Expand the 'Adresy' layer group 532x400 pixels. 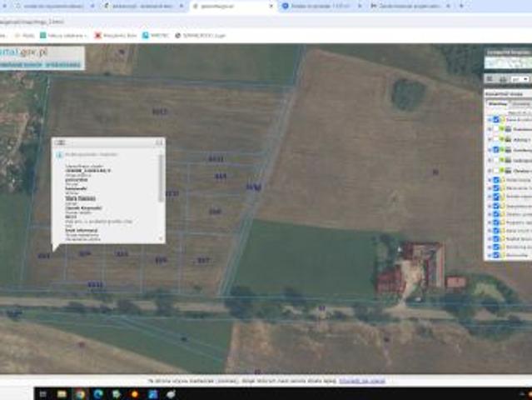(x=490, y=139)
